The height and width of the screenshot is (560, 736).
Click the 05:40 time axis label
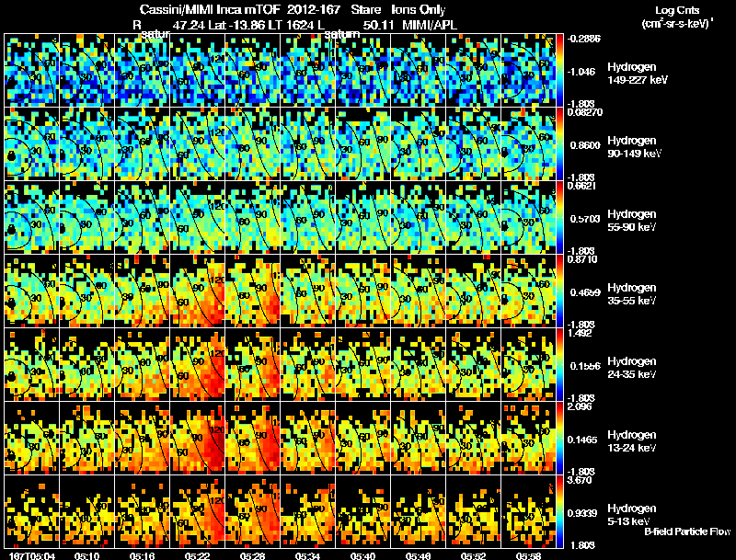(363, 555)
